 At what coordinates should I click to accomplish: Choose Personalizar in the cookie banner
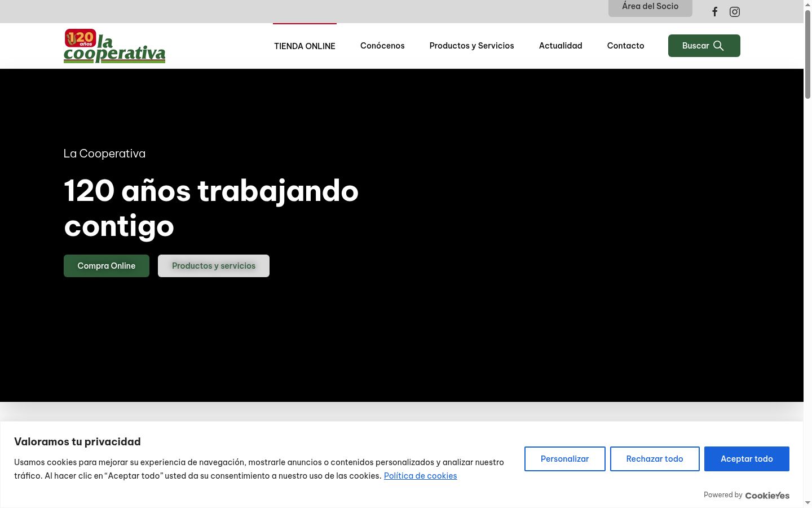(565, 459)
